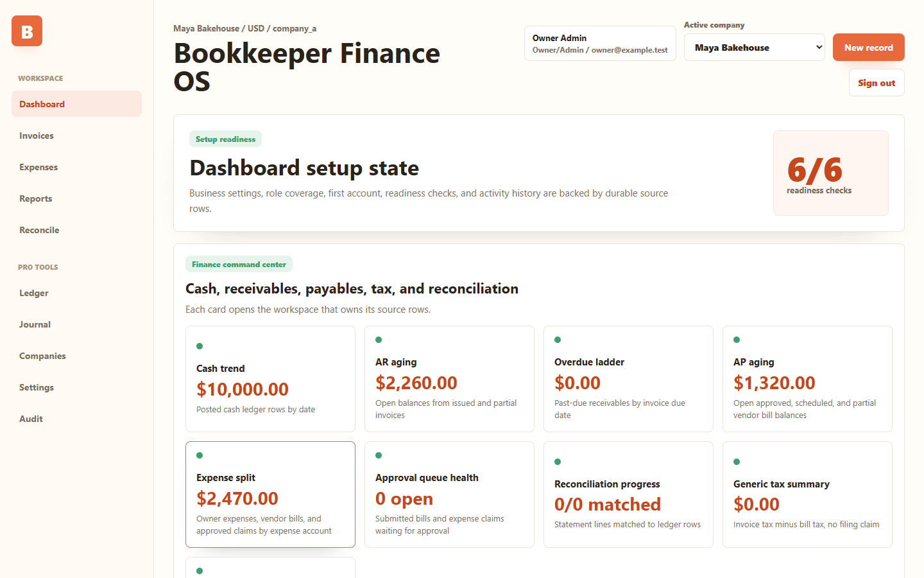The width and height of the screenshot is (924, 578).
Task: Open the Cash trend card
Action: pyautogui.click(x=270, y=379)
